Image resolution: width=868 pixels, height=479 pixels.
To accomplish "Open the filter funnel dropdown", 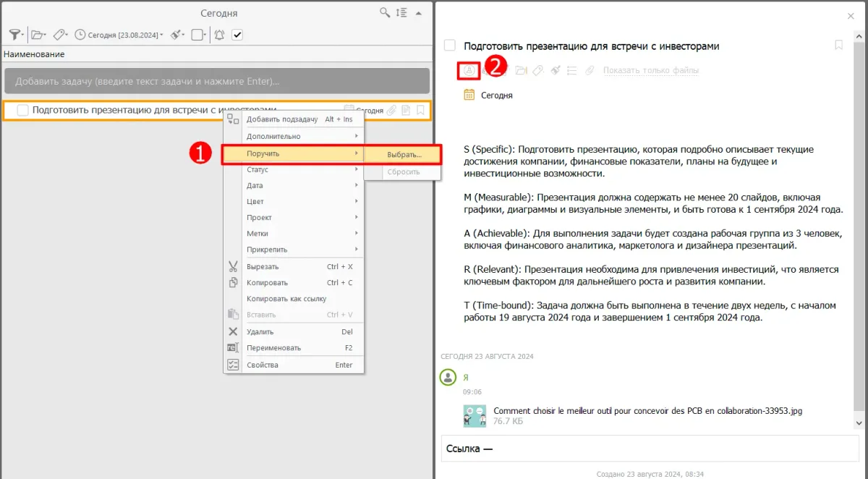I will 16,35.
